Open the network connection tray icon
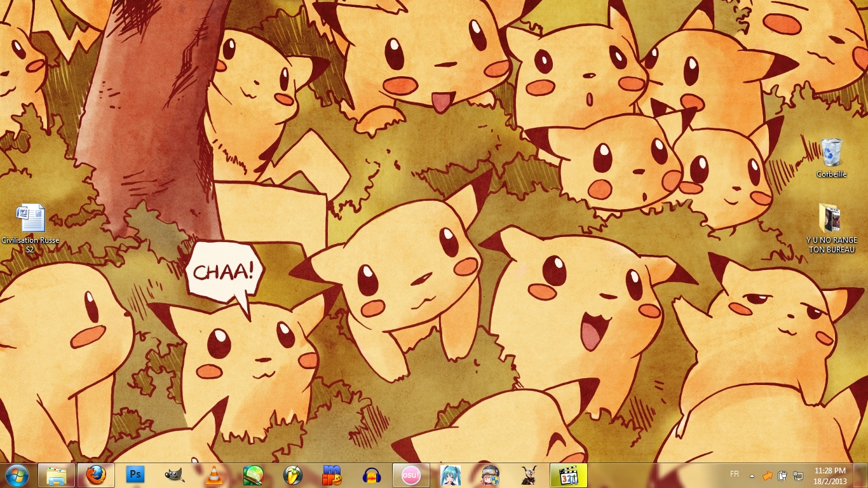 (x=797, y=475)
